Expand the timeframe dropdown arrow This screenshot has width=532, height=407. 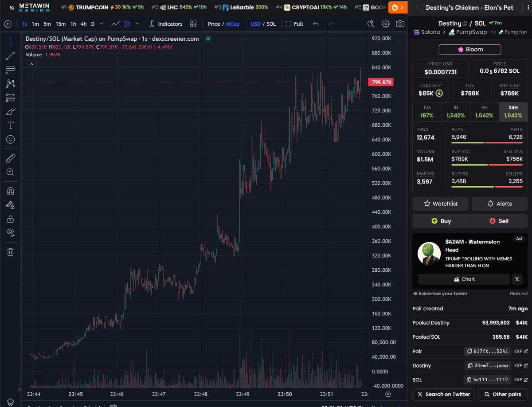tap(102, 24)
